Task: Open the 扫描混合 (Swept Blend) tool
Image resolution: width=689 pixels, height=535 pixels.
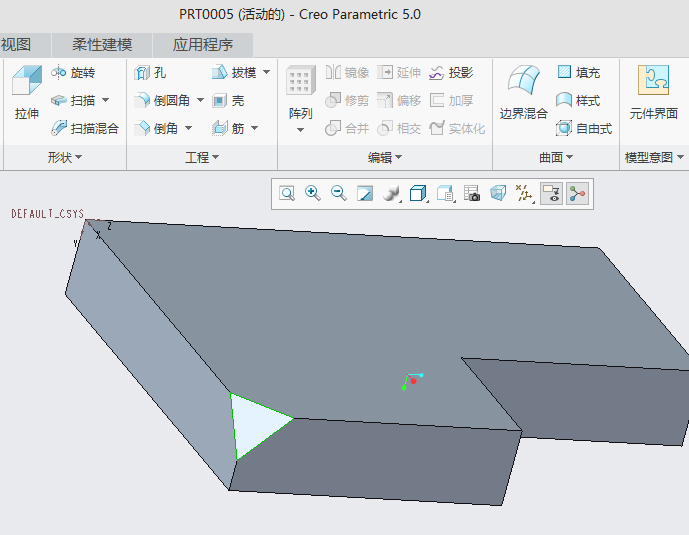Action: pos(85,128)
